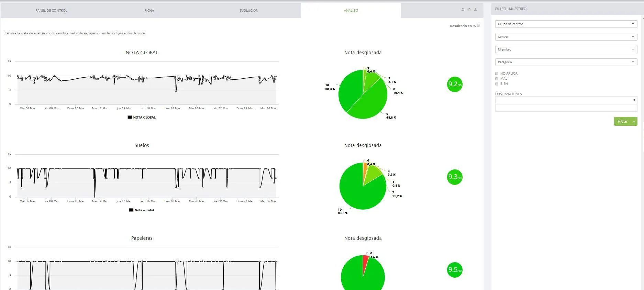Image resolution: width=644 pixels, height=290 pixels.
Task: Click the zero-value dip near Mar 12 Mar on Suelos line
Action: [95, 196]
